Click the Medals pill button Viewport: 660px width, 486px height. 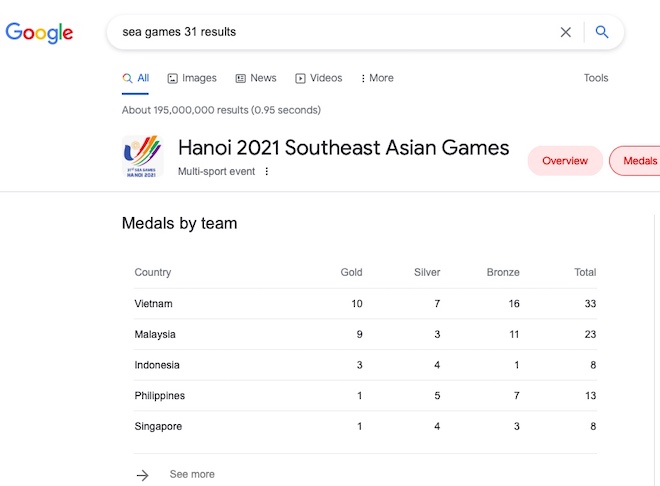(636, 161)
